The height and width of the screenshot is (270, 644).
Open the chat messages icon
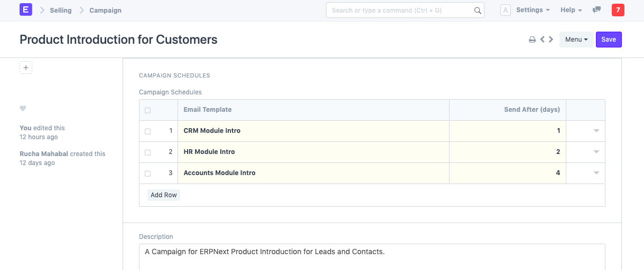click(597, 10)
